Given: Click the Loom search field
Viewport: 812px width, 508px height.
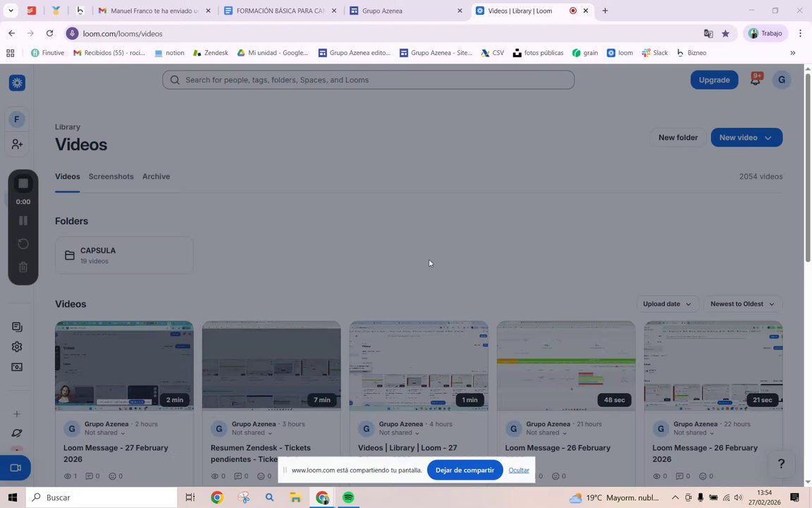Looking at the screenshot, I should click(x=368, y=80).
